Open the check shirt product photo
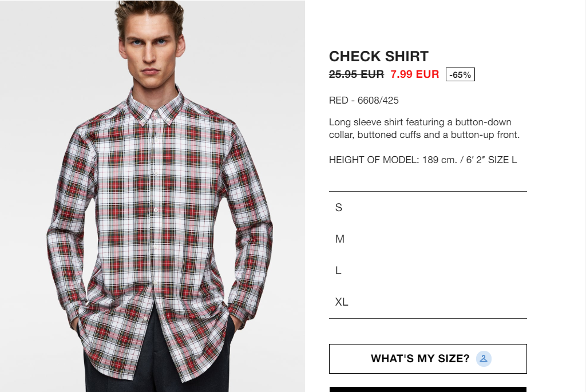586x392 pixels. click(x=152, y=196)
